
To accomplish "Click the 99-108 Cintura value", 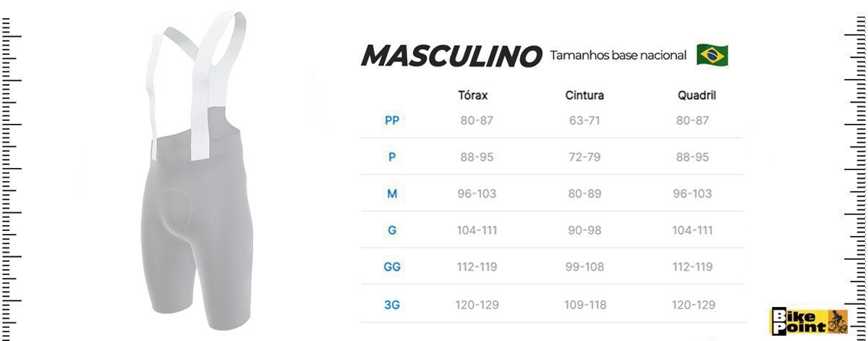I will pos(584,267).
